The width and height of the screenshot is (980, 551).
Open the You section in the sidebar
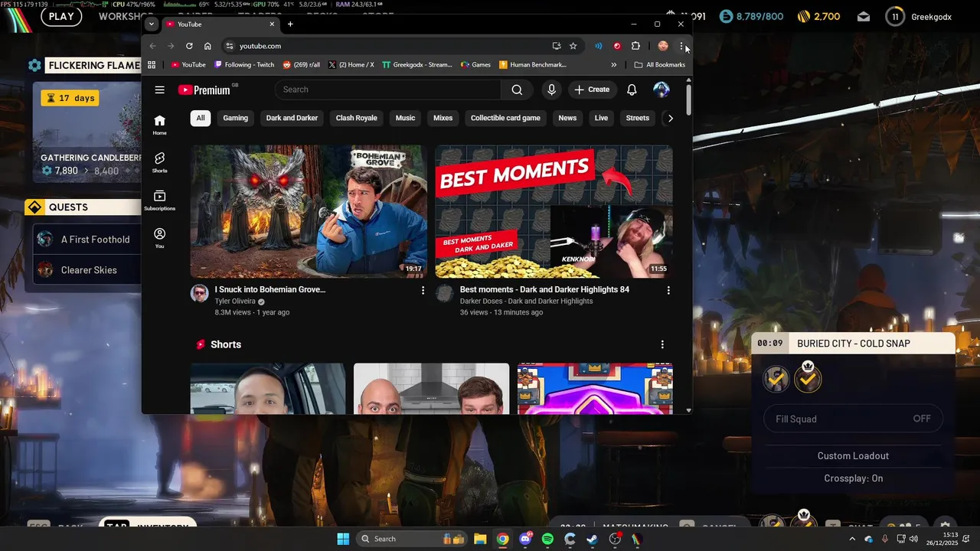pyautogui.click(x=159, y=238)
